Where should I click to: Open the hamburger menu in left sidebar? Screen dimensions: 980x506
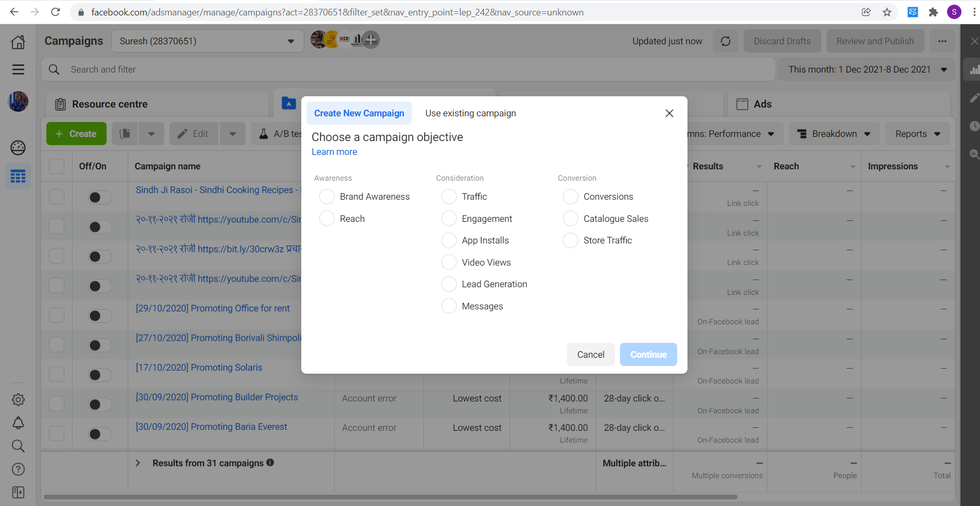[18, 69]
